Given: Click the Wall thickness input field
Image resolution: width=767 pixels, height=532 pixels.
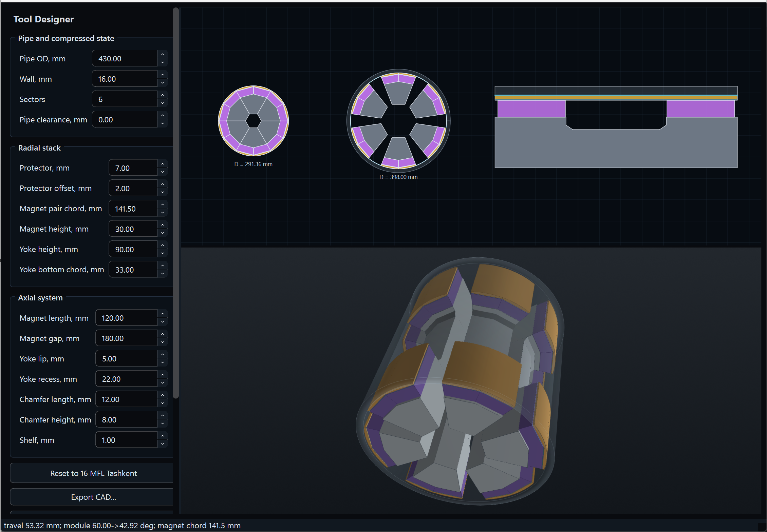Looking at the screenshot, I should tap(125, 79).
